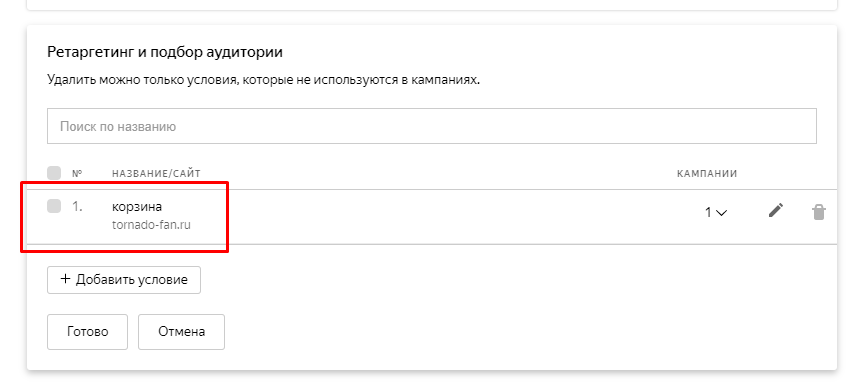
Task: Click the Отмена button
Action: 181,332
